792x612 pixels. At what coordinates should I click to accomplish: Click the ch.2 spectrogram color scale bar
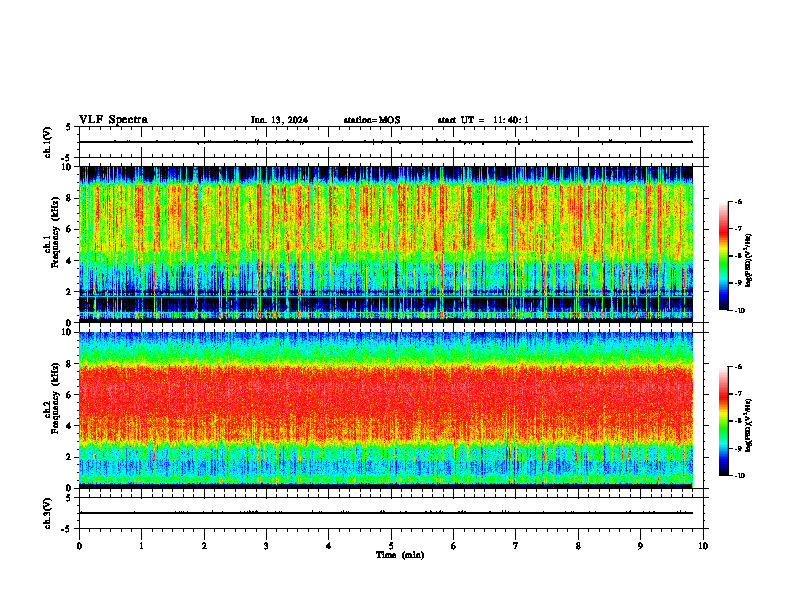pos(723,421)
